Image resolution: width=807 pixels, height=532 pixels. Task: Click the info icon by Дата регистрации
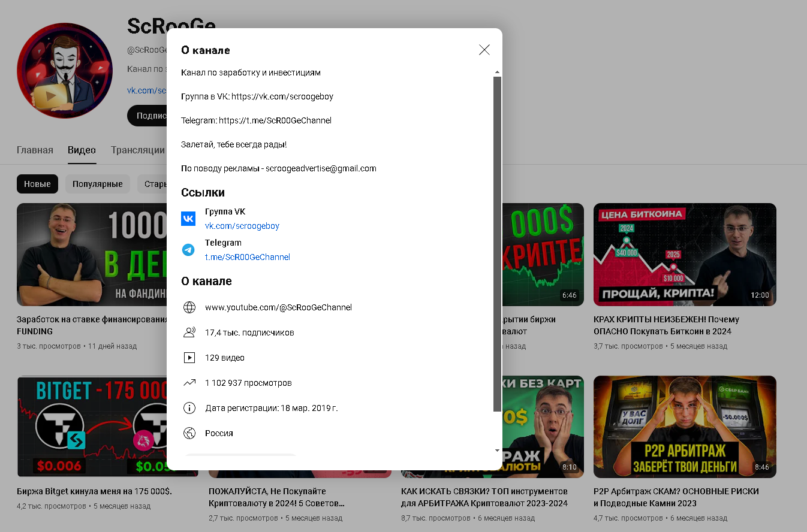(189, 408)
